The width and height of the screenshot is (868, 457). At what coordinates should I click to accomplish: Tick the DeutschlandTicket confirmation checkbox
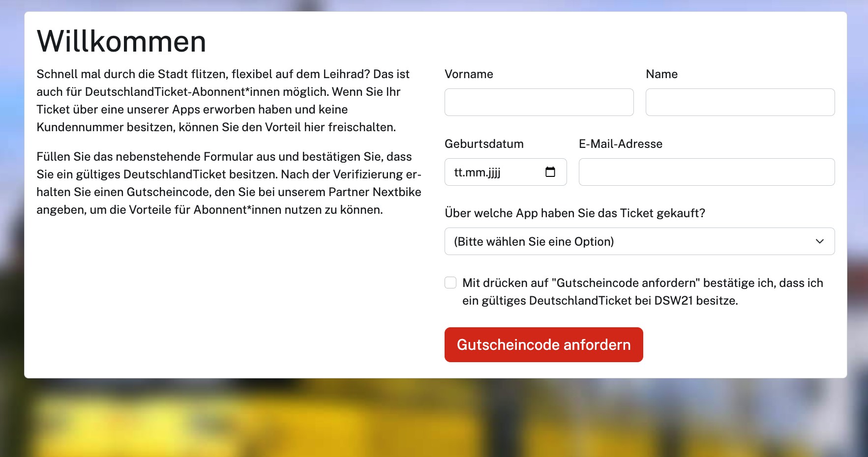[450, 283]
